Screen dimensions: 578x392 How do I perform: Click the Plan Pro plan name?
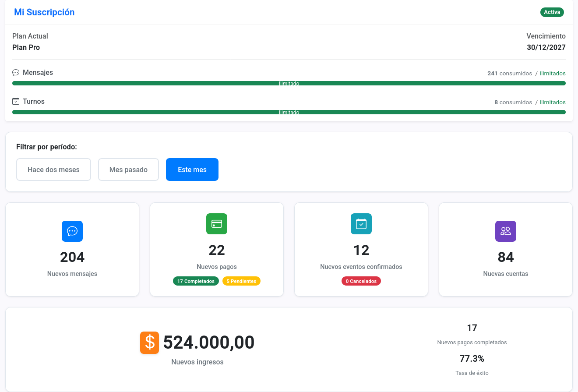click(x=26, y=47)
